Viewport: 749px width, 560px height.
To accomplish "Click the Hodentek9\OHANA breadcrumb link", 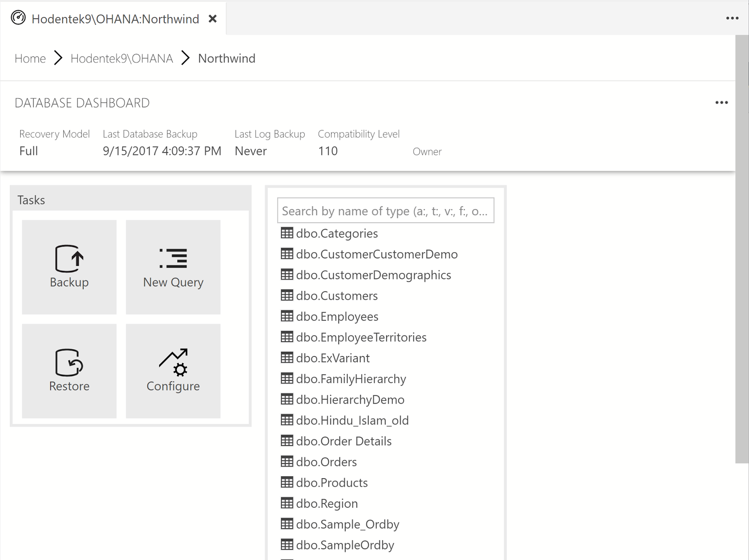I will 121,58.
